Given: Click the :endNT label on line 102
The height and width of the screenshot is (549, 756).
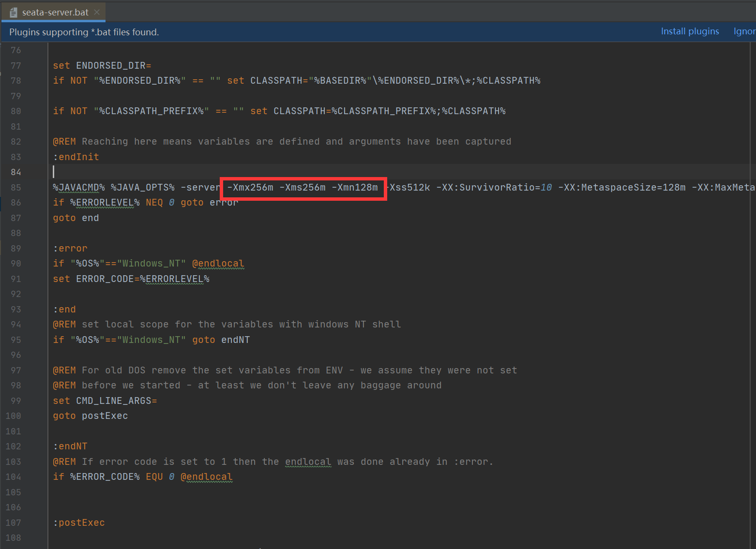Looking at the screenshot, I should coord(70,446).
